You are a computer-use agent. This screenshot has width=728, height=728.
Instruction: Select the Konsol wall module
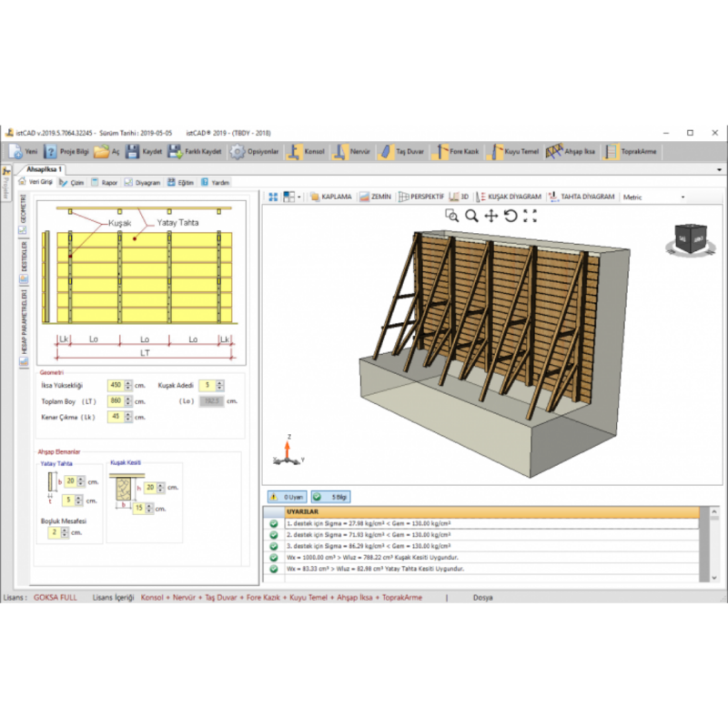pos(306,151)
